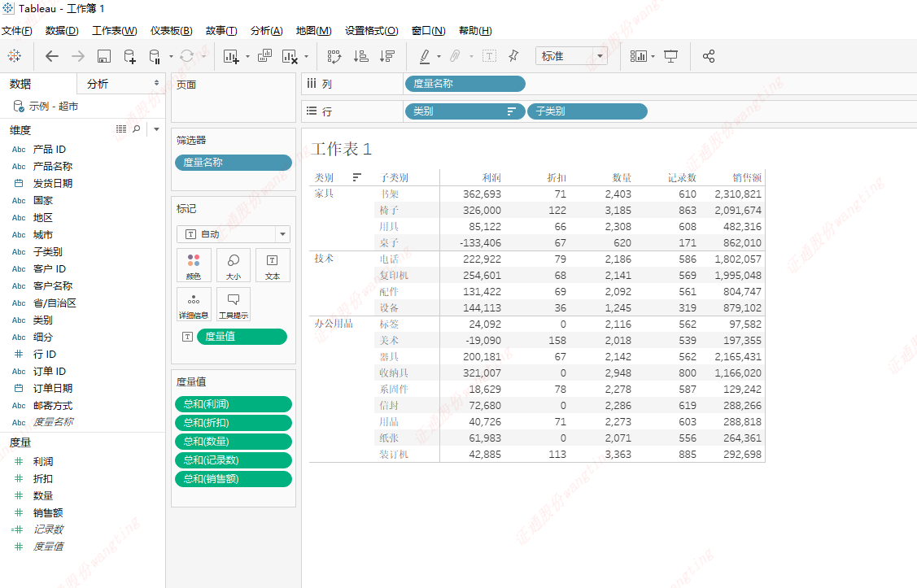Select the 度量名称 pill in the filters card
The width and height of the screenshot is (917, 588).
(x=234, y=163)
